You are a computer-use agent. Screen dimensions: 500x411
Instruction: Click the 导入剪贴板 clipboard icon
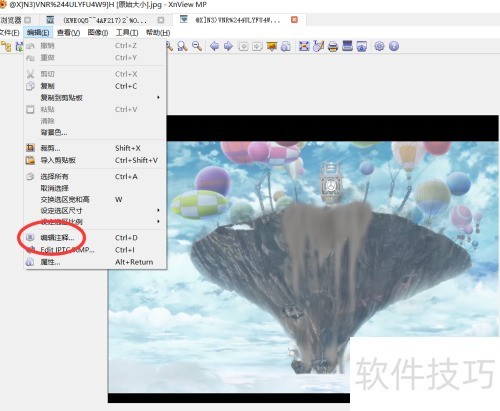30,160
